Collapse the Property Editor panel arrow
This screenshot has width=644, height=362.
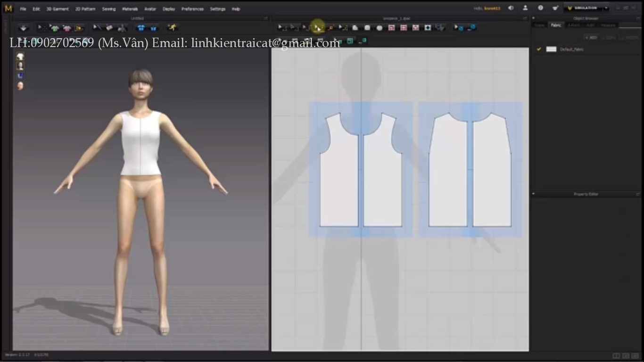534,194
